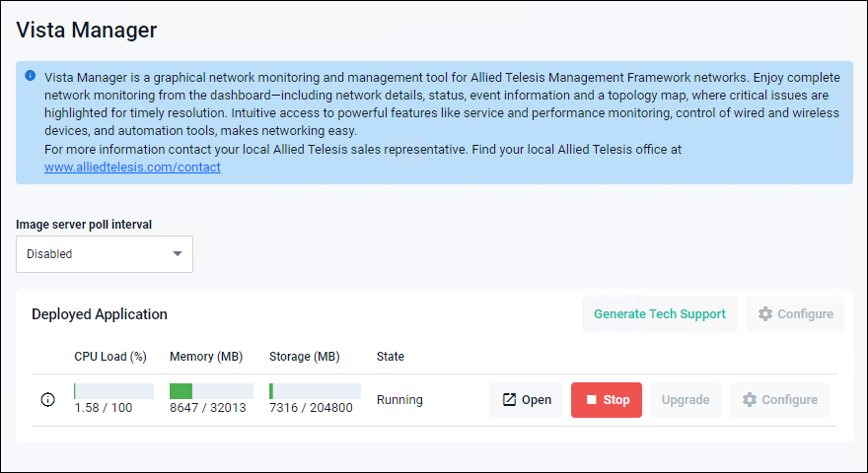Click the gear icon in the top Configure button
Image resolution: width=868 pixels, height=473 pixels.
click(765, 313)
